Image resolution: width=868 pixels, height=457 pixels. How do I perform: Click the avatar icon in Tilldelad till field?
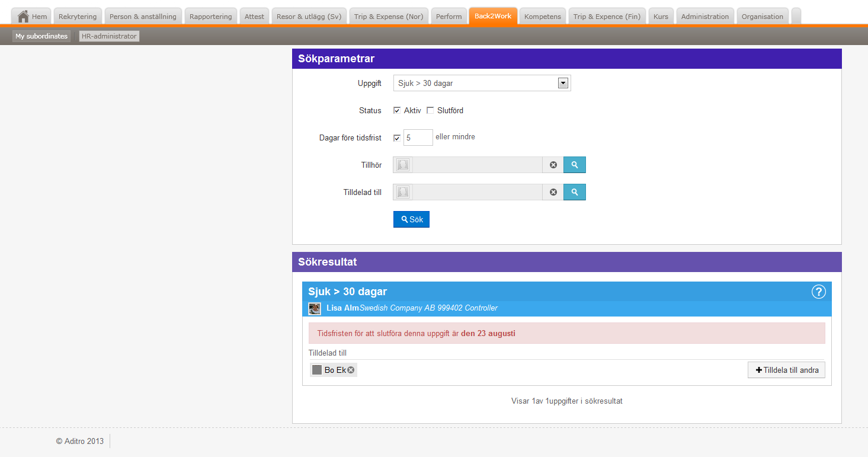pos(403,192)
